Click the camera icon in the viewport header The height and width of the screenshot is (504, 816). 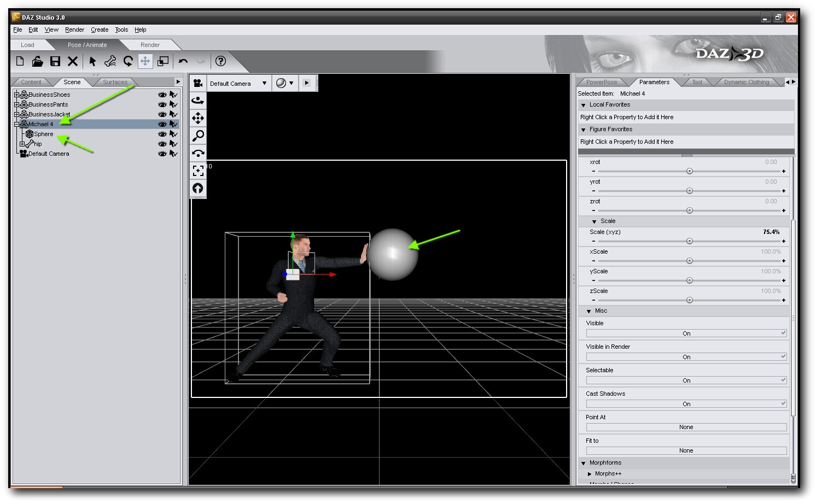(198, 83)
